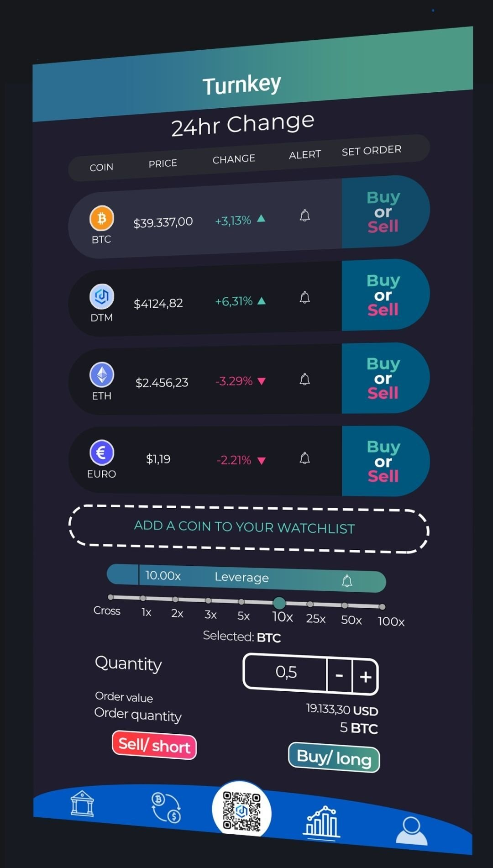Set leverage slider to 25x
This screenshot has height=868, width=493.
[x=310, y=605]
